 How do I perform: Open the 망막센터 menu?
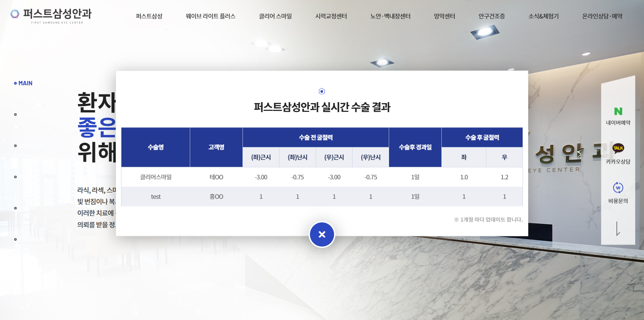pos(444,16)
